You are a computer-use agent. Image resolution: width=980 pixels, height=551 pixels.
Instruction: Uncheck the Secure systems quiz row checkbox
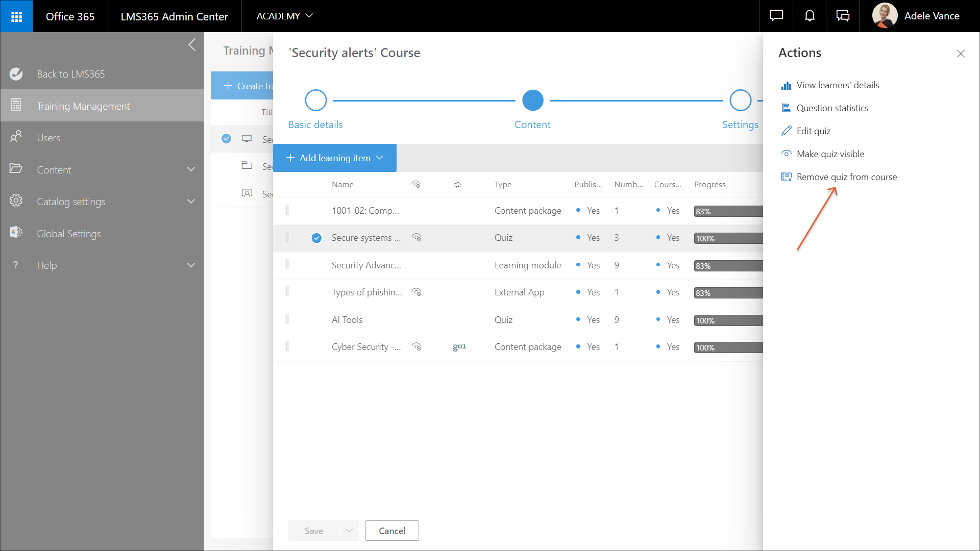[316, 238]
